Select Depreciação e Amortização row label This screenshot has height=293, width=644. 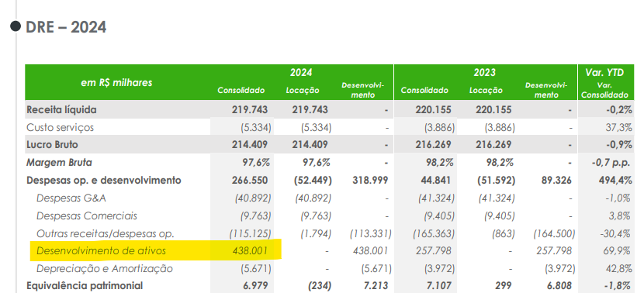105,269
